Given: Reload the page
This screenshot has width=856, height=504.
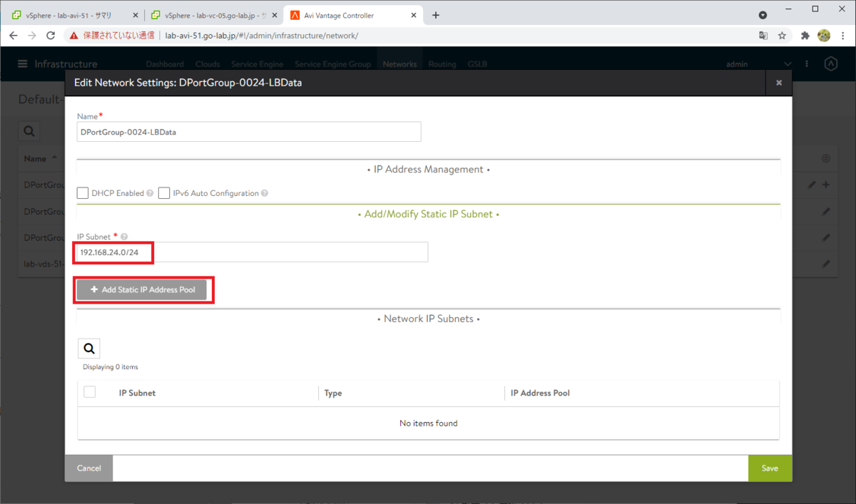Looking at the screenshot, I should 51,35.
